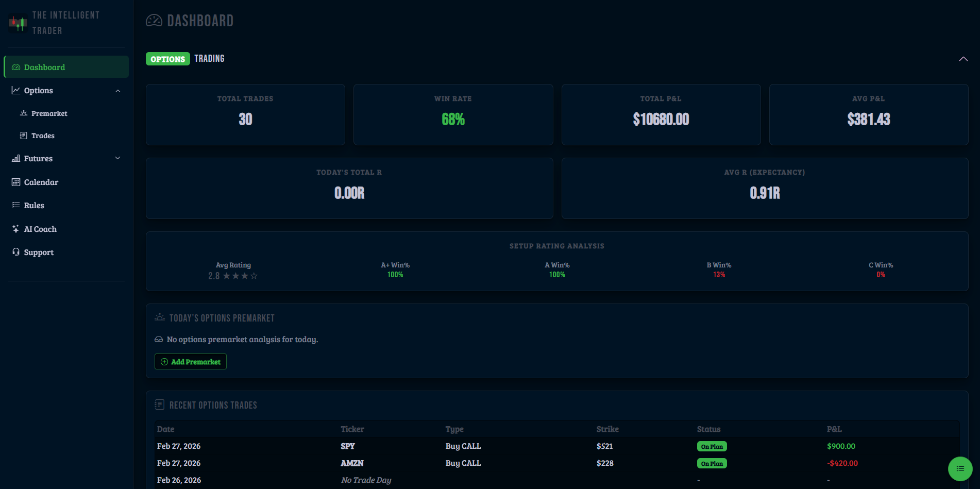Collapse the stats panel via top-right chevron
This screenshot has height=489, width=980.
pos(964,59)
